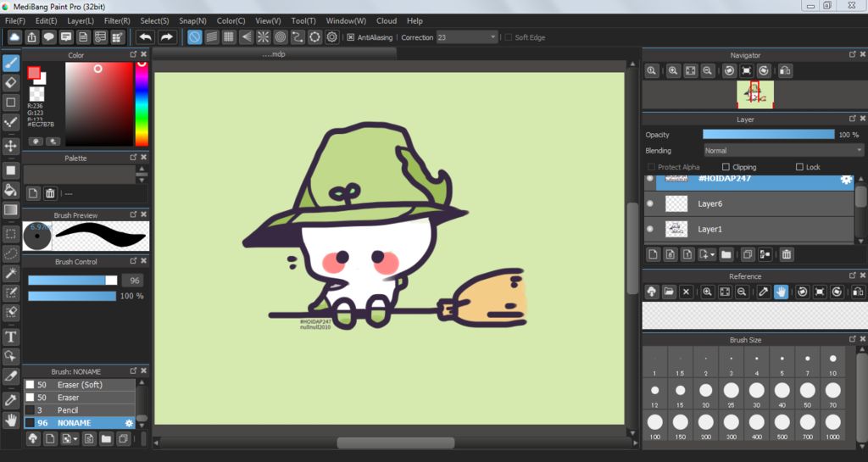868x462 pixels.
Task: Toggle the Protect Alpha checkbox
Action: click(x=652, y=167)
